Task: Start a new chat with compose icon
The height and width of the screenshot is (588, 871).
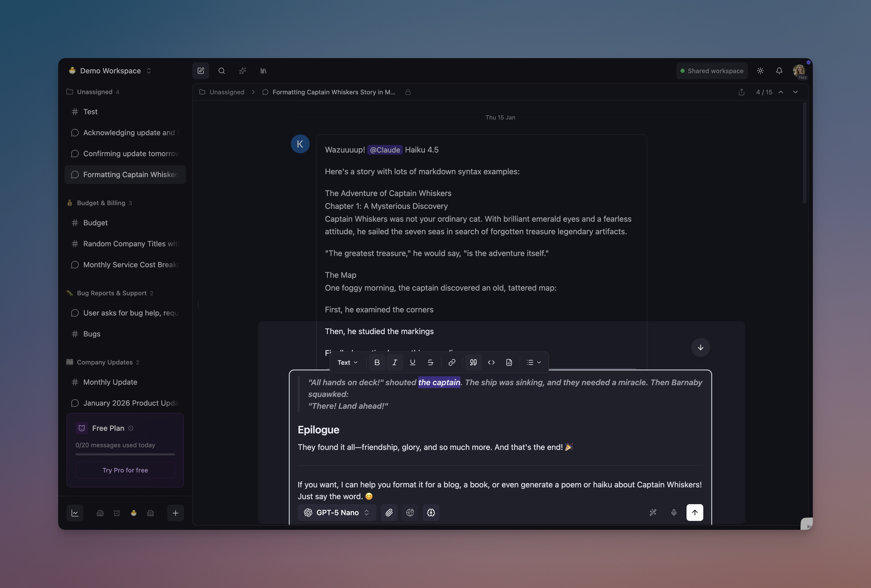Action: click(200, 71)
